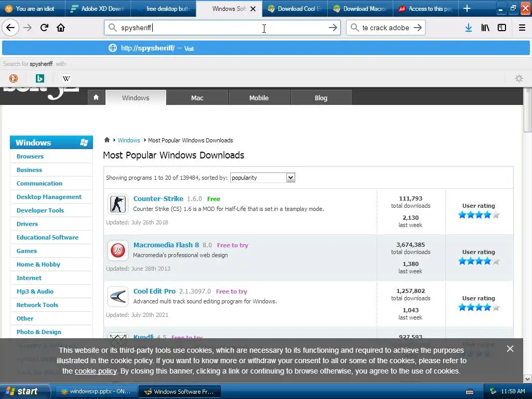Screen dimensions: 532x399
Task: Click the go arrow in the address bar
Action: [333, 28]
